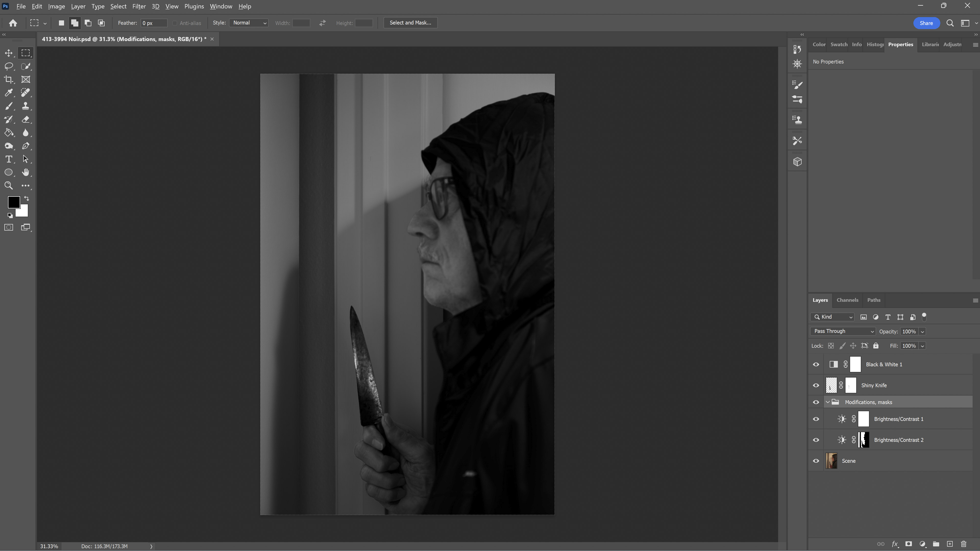
Task: Click the black foreground color swatch
Action: point(13,202)
